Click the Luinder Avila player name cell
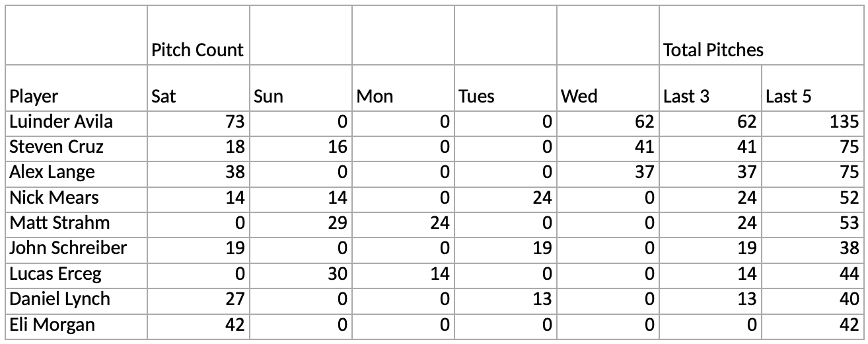 tap(76, 122)
